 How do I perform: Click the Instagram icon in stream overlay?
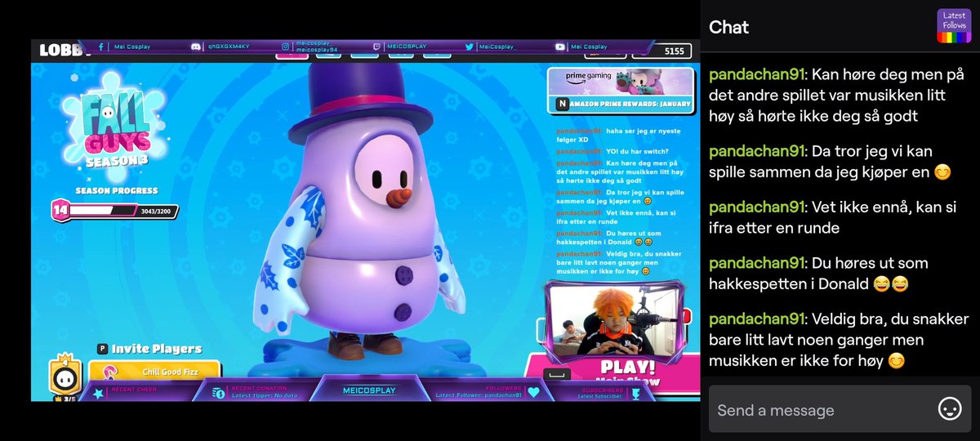coord(287,47)
